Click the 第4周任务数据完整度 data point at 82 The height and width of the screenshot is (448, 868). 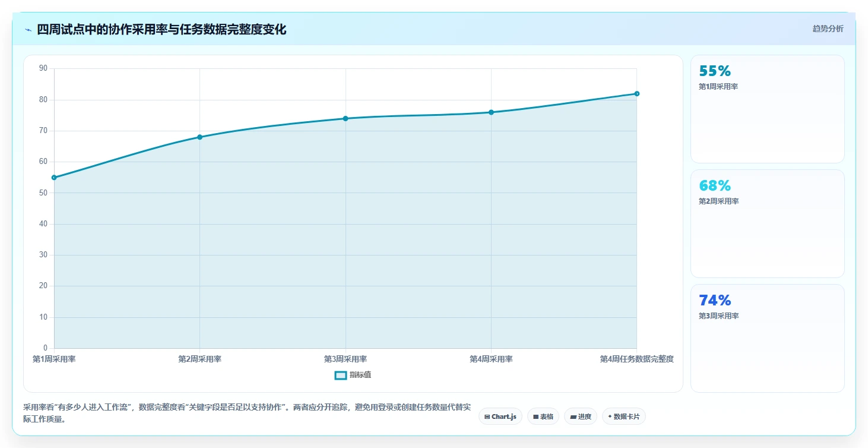coord(636,93)
